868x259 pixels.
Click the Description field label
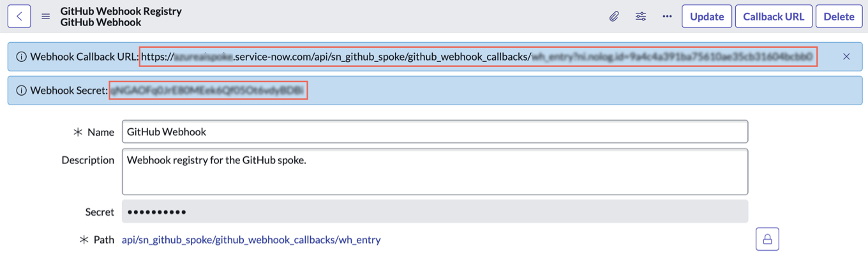pyautogui.click(x=88, y=160)
